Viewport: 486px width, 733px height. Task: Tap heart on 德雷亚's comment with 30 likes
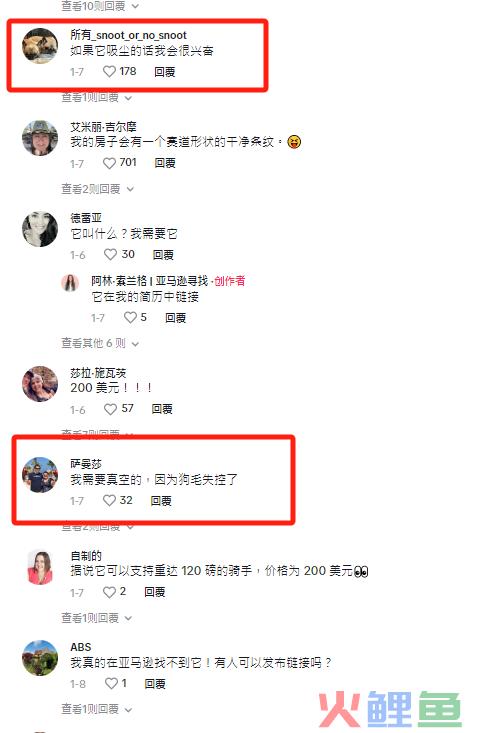point(110,254)
